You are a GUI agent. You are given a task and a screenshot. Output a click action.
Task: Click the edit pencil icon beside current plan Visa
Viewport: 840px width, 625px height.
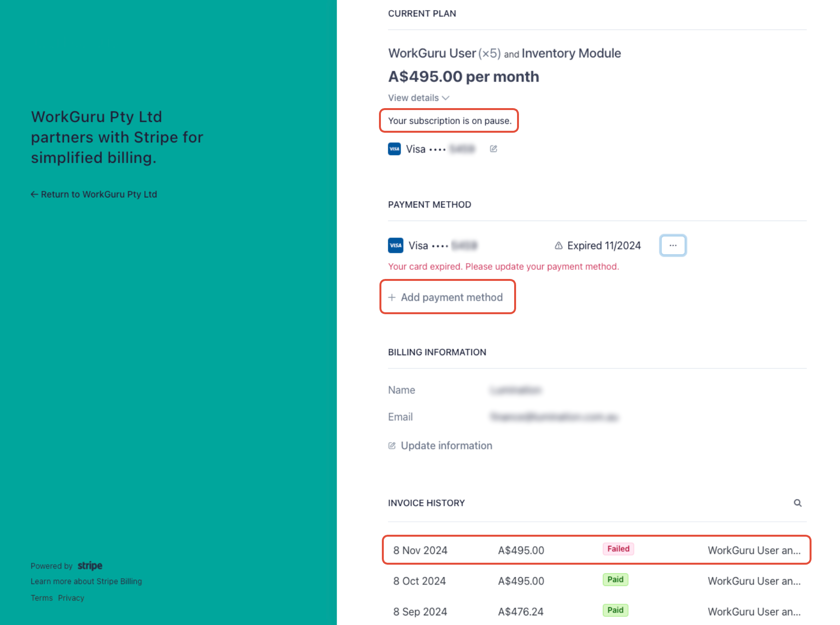point(493,149)
